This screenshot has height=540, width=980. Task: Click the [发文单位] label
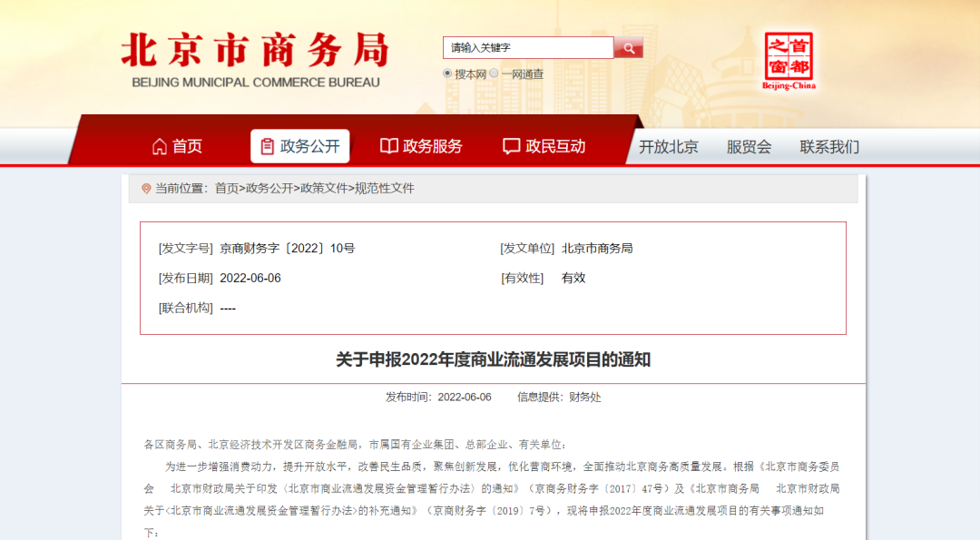pos(527,248)
